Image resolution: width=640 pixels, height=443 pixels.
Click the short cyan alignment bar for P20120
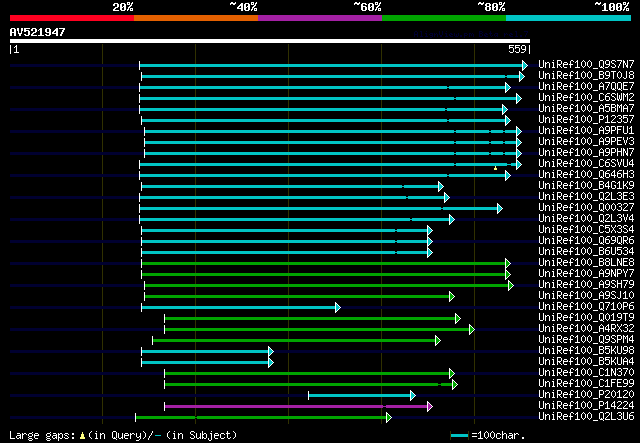click(362, 395)
